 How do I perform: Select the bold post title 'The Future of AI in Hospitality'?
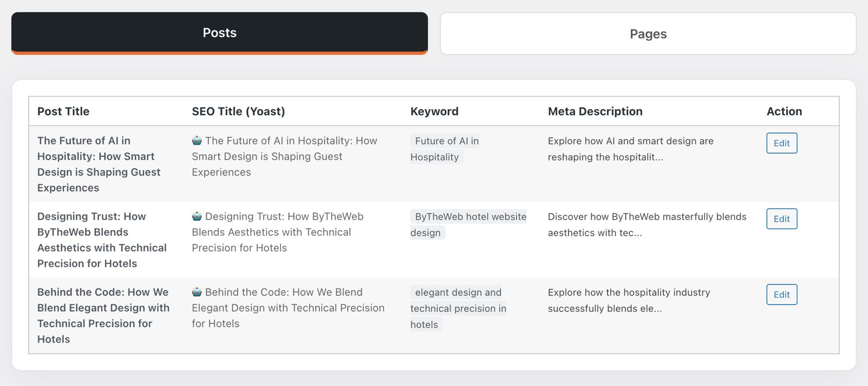click(99, 164)
